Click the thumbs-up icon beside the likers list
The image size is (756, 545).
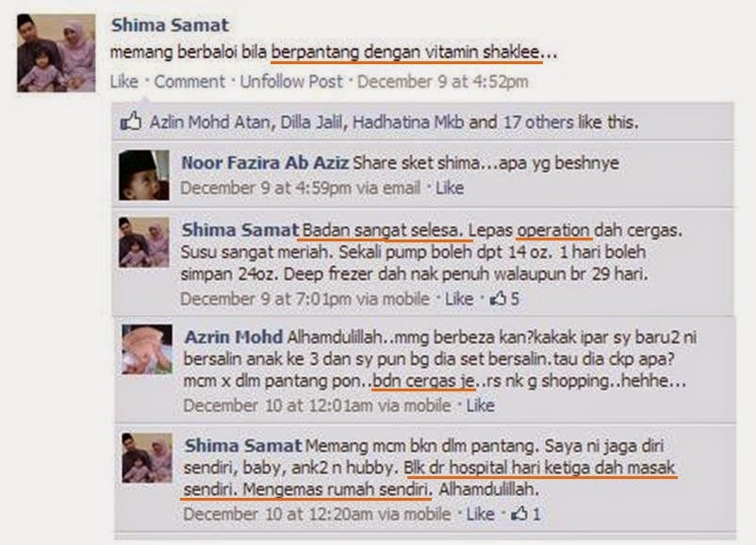coord(131,122)
